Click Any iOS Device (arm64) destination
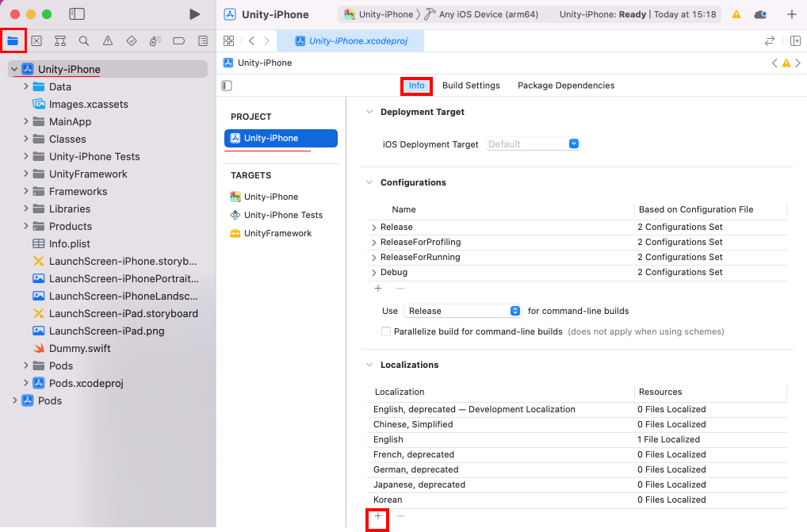 pyautogui.click(x=481, y=14)
